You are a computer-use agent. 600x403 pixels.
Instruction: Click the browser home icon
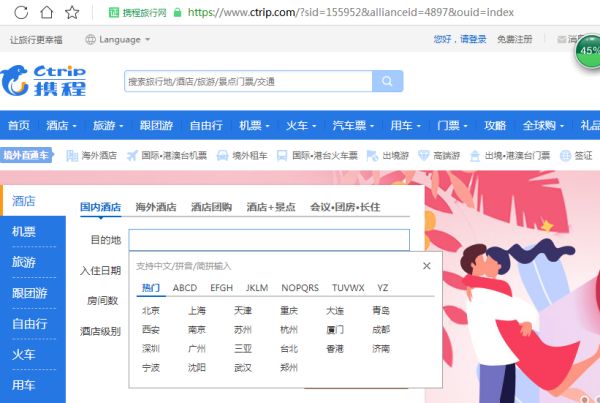point(46,13)
